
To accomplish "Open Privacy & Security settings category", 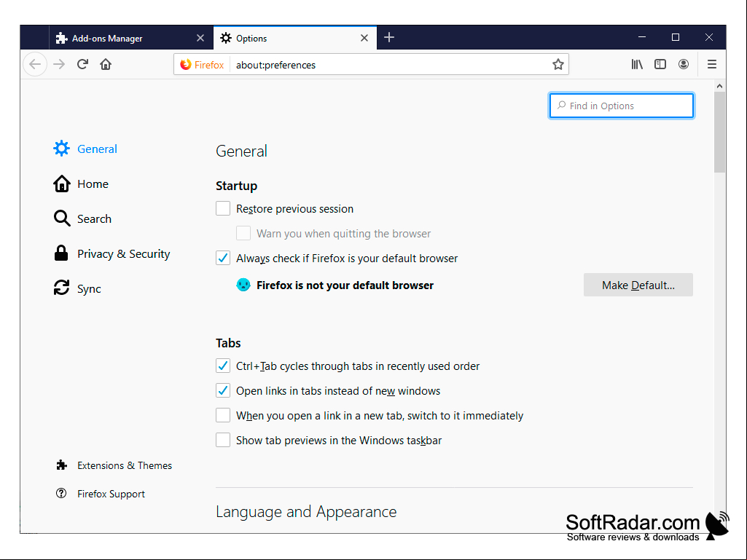I will (123, 254).
